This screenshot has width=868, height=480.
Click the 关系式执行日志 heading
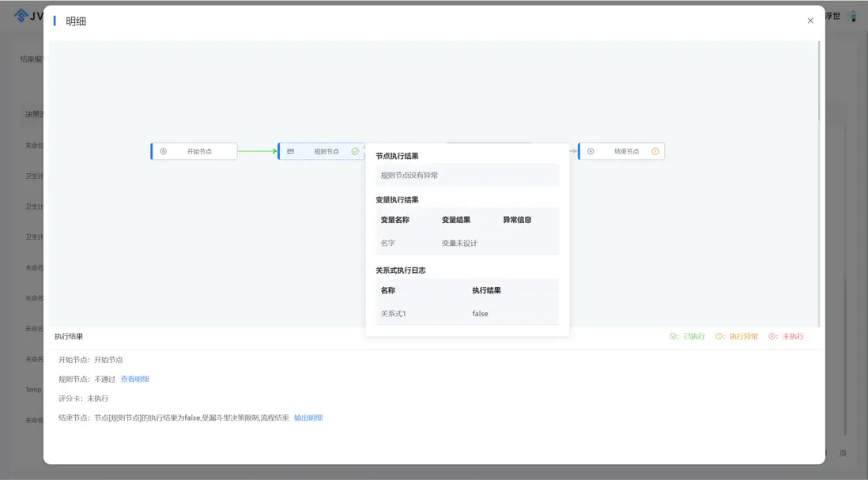coord(400,270)
